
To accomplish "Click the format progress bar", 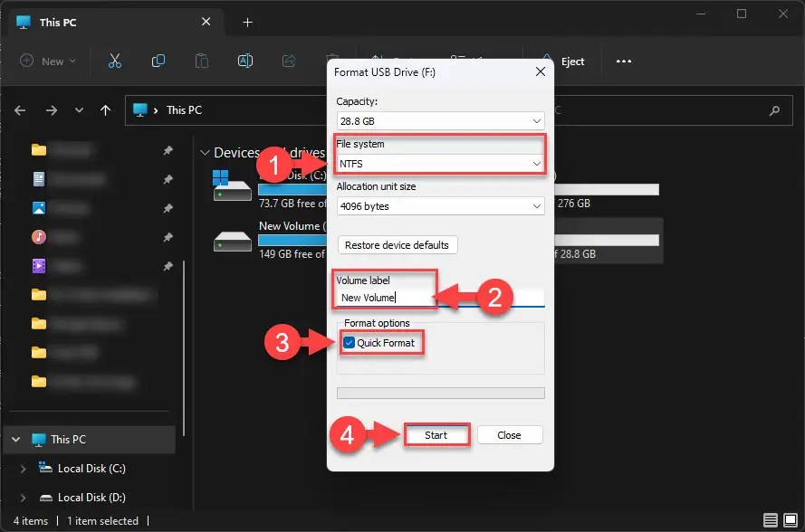I will pyautogui.click(x=440, y=392).
